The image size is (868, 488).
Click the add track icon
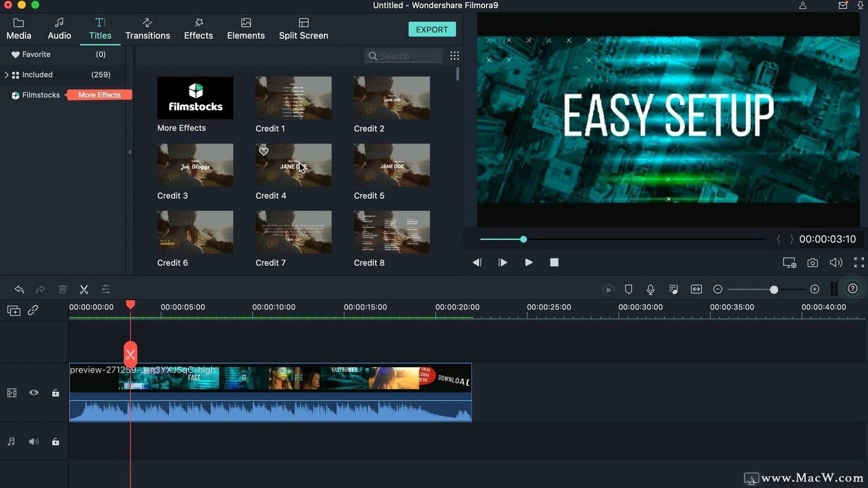(x=14, y=311)
